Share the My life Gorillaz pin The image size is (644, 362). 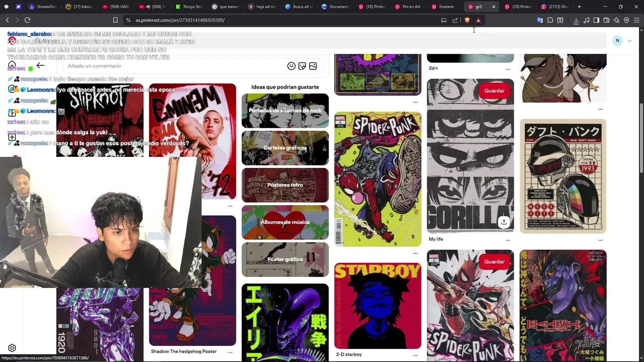[504, 222]
